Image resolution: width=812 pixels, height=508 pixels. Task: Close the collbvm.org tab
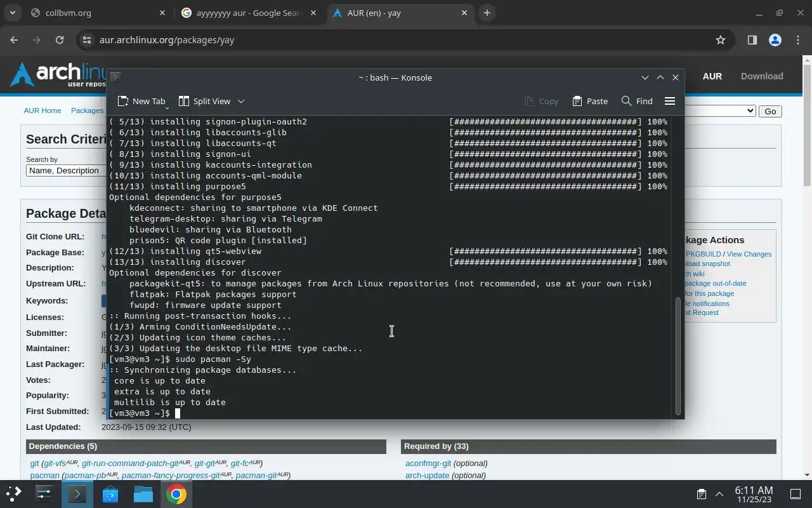[162, 13]
